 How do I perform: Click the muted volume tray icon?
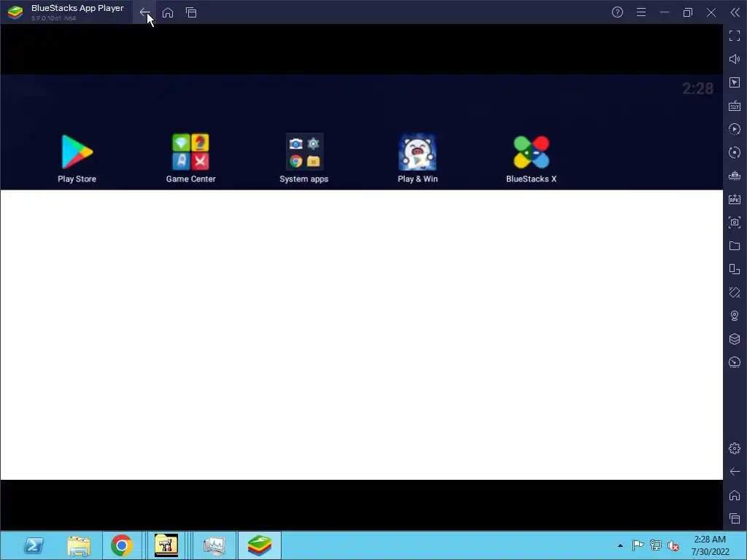pyautogui.click(x=673, y=545)
